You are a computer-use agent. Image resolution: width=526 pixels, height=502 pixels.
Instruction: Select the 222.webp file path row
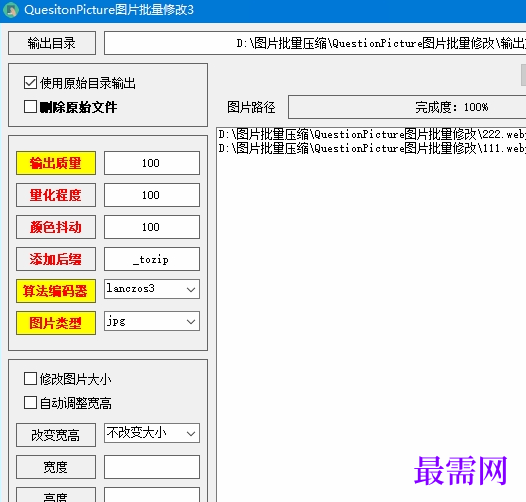[372, 135]
